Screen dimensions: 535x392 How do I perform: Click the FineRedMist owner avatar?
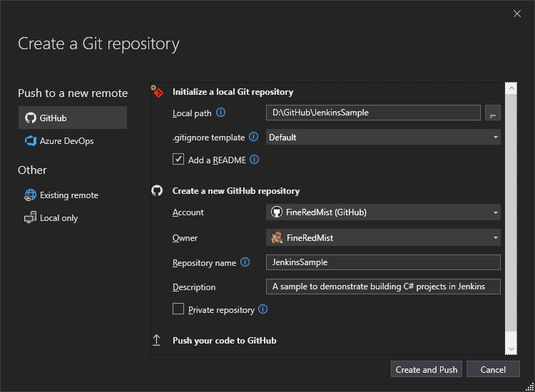tap(277, 237)
